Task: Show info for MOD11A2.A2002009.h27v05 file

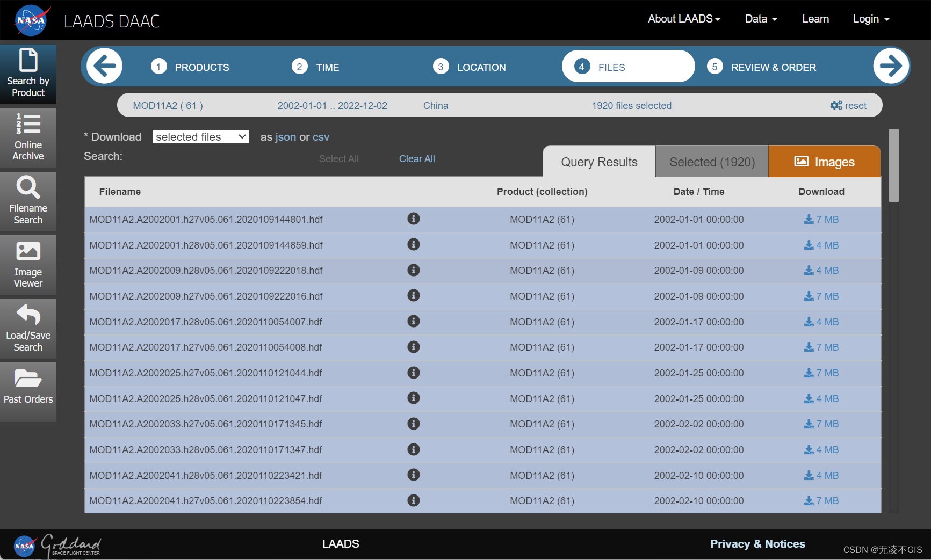Action: tap(413, 295)
